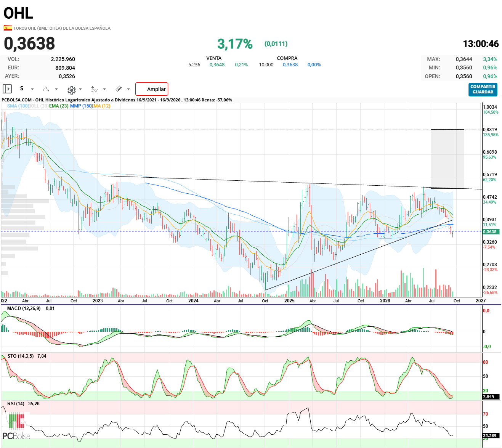The image size is (502, 448).
Task: Expand the arrow beside the add indicator icon
Action: coord(104,89)
